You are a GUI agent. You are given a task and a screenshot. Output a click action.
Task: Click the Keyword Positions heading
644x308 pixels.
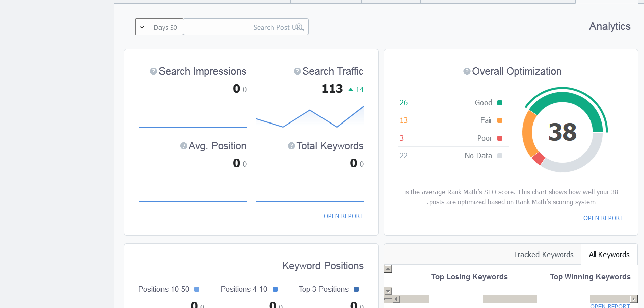tap(323, 266)
